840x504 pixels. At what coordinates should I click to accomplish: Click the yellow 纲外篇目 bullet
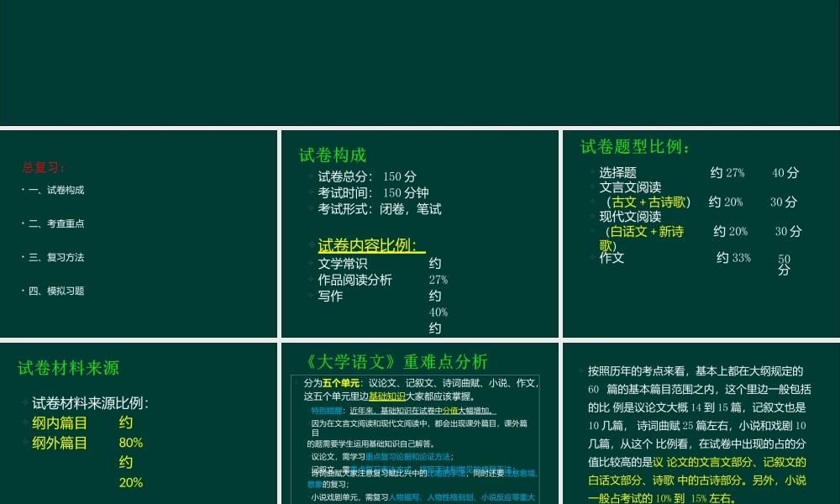[60, 443]
